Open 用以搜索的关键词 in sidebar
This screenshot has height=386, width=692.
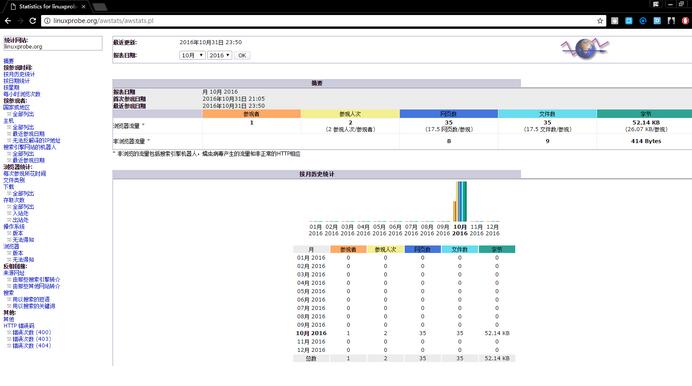[x=34, y=306]
